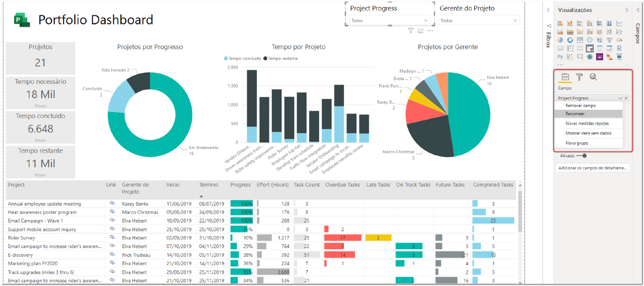Sort table by Project column header
644x286 pixels.
point(17,185)
